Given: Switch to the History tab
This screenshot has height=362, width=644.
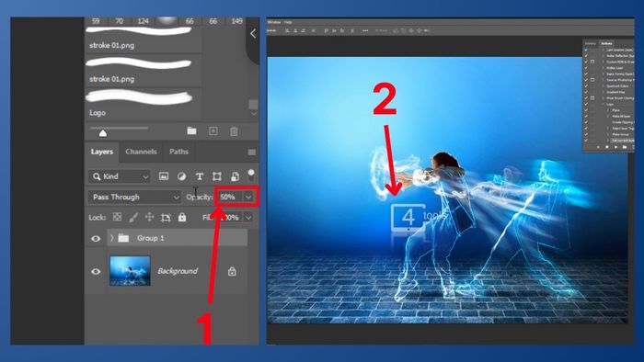Looking at the screenshot, I should (x=591, y=43).
